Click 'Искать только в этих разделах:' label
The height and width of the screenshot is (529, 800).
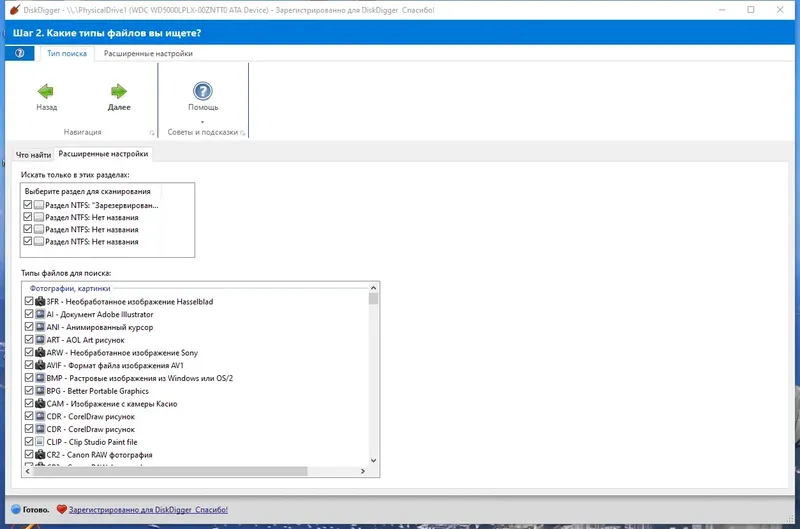pos(75,174)
